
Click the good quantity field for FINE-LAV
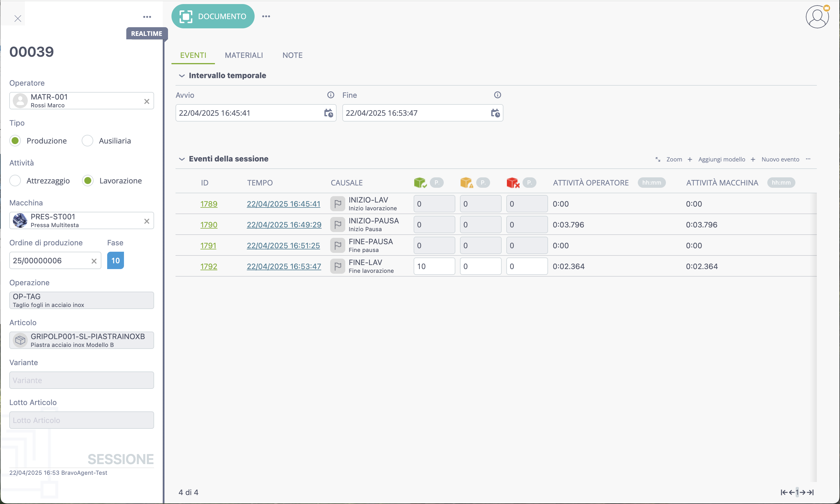434,266
